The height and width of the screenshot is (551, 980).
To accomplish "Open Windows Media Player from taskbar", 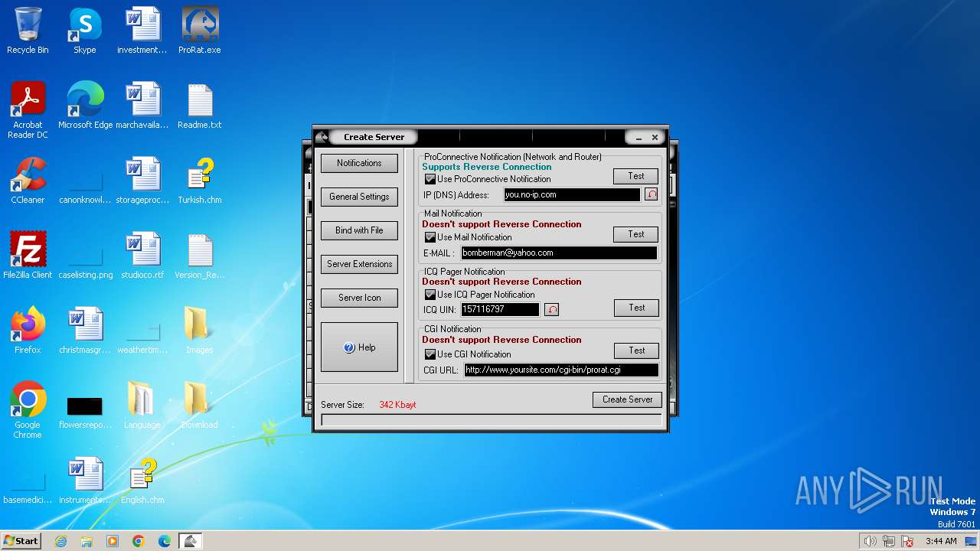I will (113, 541).
